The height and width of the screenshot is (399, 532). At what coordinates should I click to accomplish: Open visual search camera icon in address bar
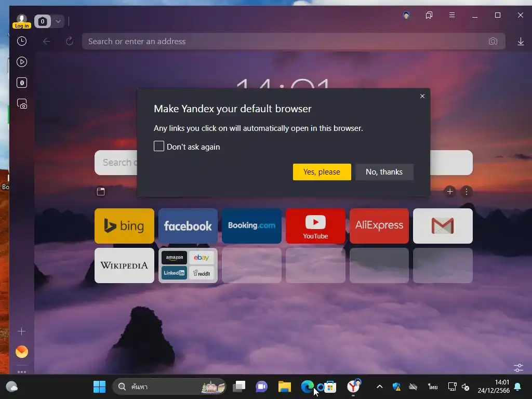pos(493,42)
